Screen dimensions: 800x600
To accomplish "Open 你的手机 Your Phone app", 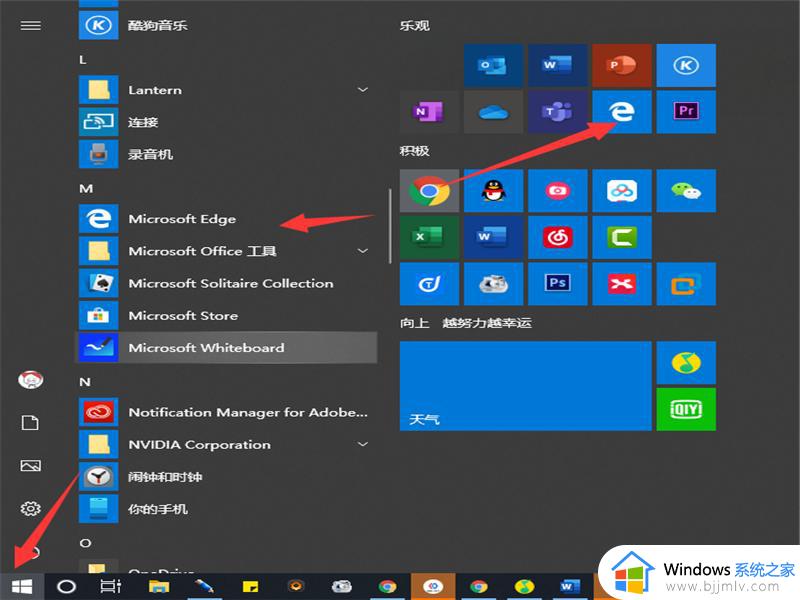I will click(x=227, y=509).
